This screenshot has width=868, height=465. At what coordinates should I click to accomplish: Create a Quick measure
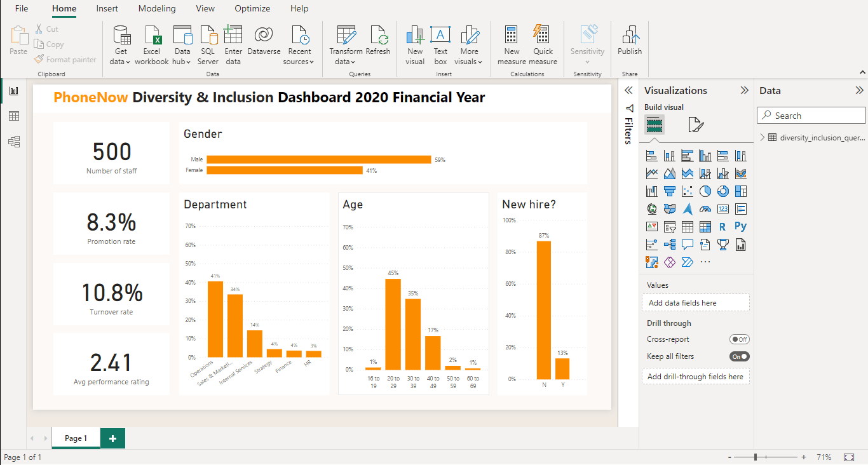(543, 45)
